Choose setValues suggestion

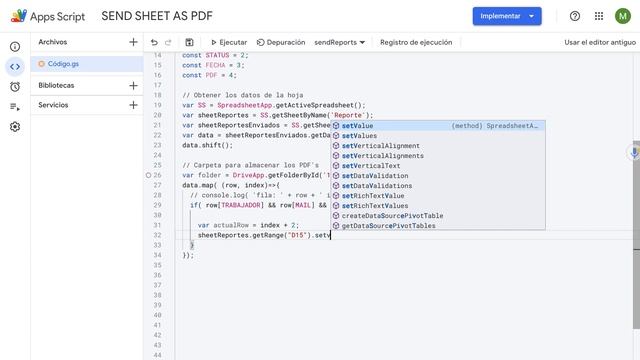click(438, 136)
